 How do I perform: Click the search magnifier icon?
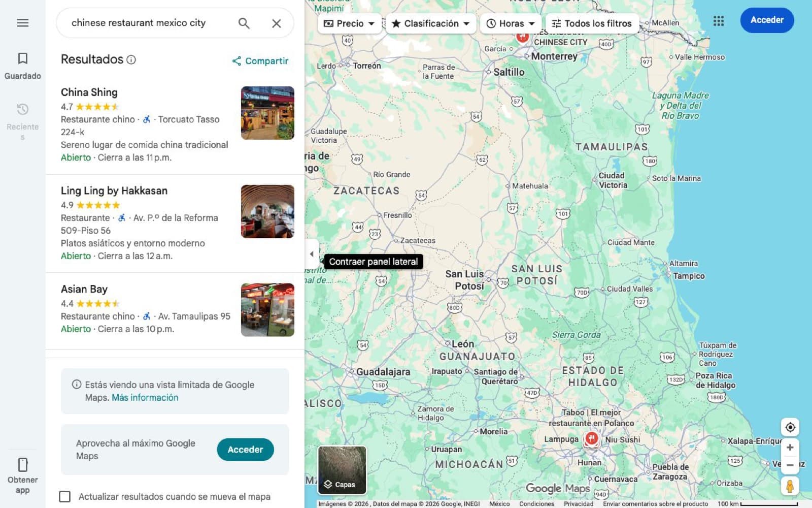coord(244,23)
